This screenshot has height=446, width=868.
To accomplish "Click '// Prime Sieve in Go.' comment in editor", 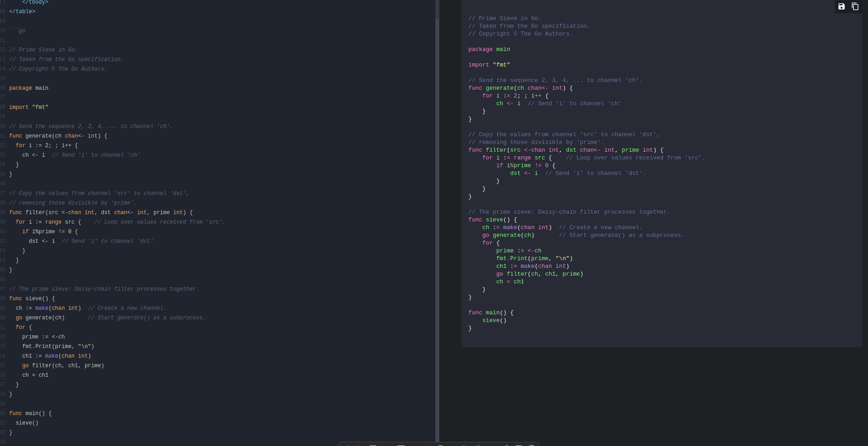I will [x=43, y=50].
